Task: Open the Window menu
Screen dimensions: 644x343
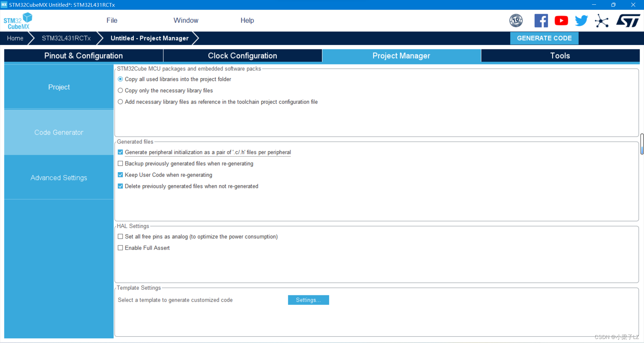Action: (x=186, y=20)
